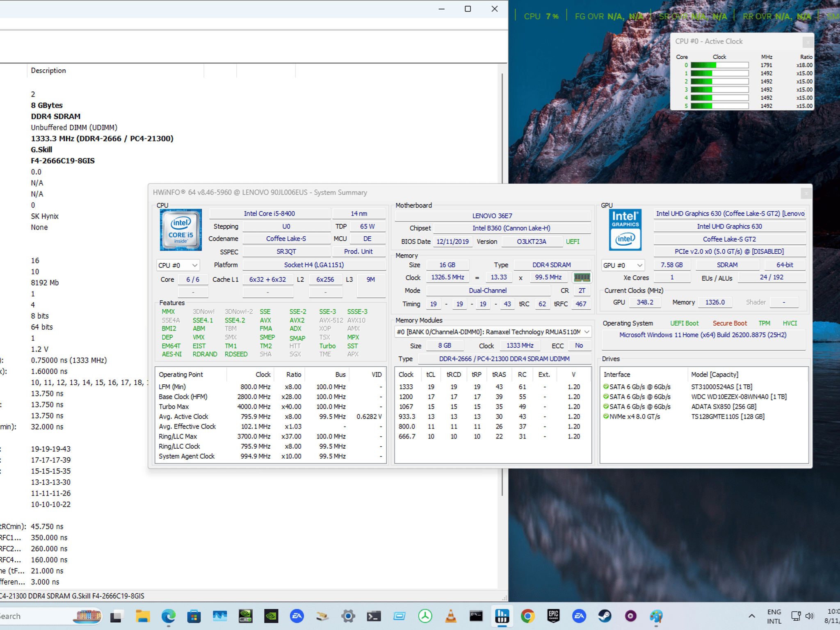This screenshot has width=840, height=630.
Task: Click the HVCI indicator
Action: tap(790, 323)
